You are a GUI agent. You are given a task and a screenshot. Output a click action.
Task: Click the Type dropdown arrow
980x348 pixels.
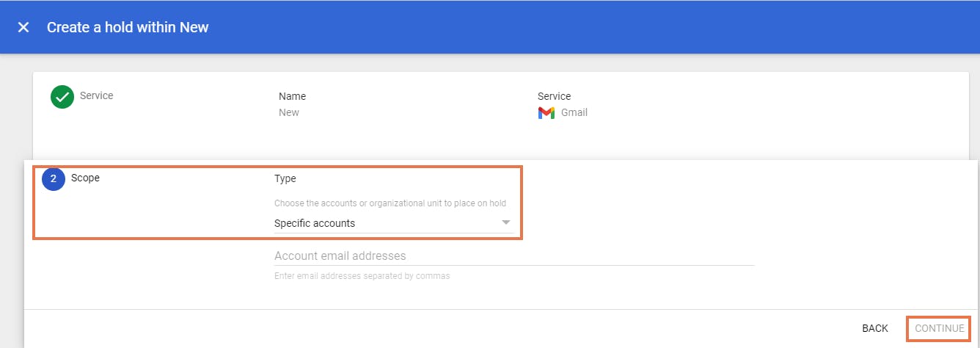point(505,223)
